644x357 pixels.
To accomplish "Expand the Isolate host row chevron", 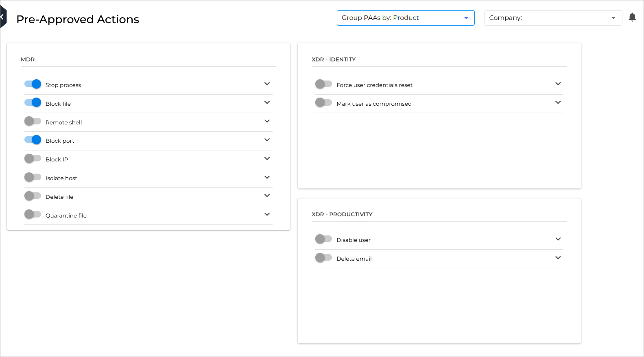I will pos(267,177).
